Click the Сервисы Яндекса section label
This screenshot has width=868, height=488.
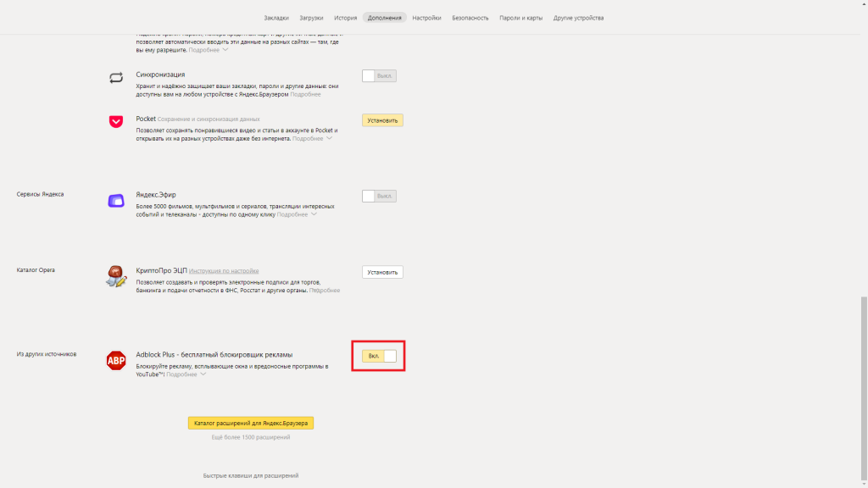40,194
